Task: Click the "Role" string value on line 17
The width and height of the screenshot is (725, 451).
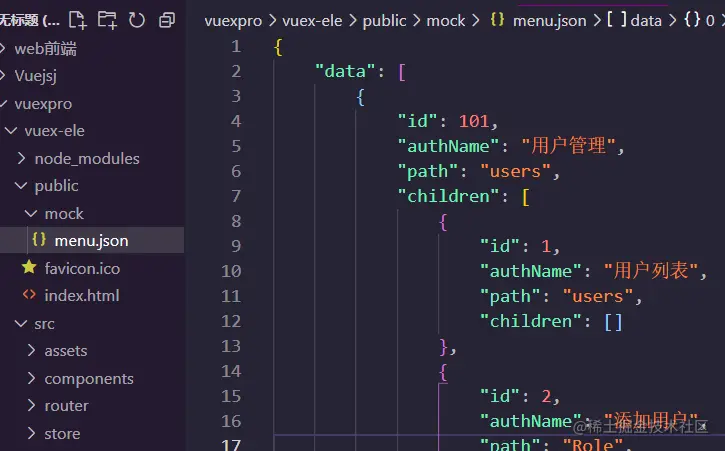Action: pyautogui.click(x=593, y=445)
